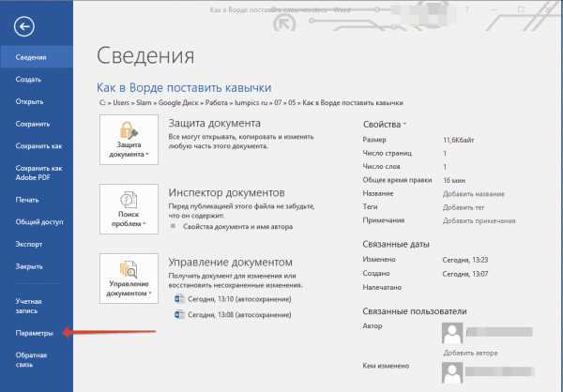Click the Кем изменено user avatar

(452, 372)
